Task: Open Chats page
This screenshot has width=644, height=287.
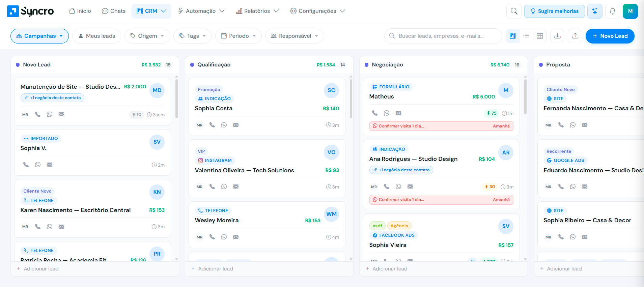Action: [x=113, y=11]
